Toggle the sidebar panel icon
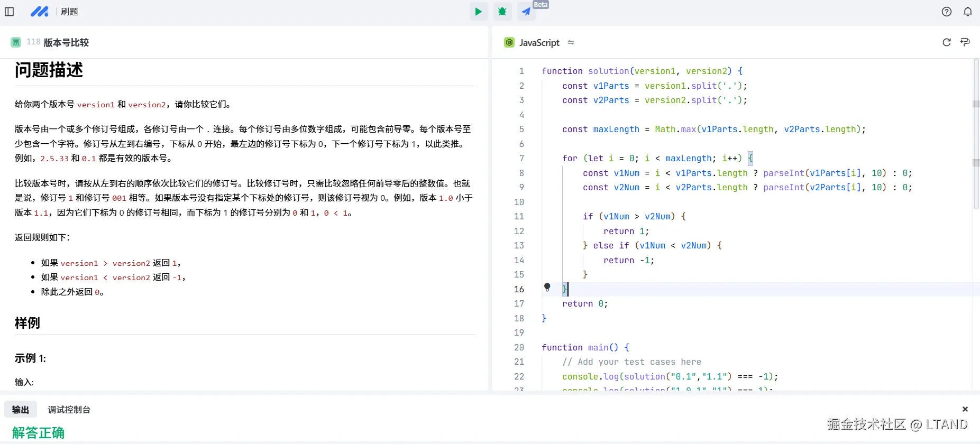Image resolution: width=980 pixels, height=444 pixels. [10, 12]
